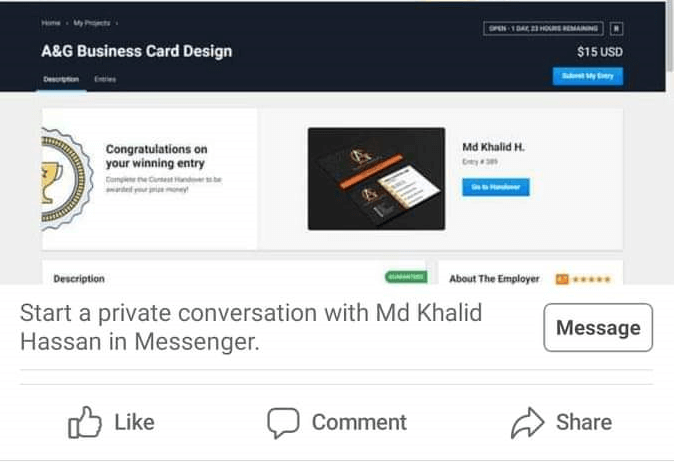Click the page's vertical scrollbar
Screen dimensions: 674x465
[x=669, y=40]
